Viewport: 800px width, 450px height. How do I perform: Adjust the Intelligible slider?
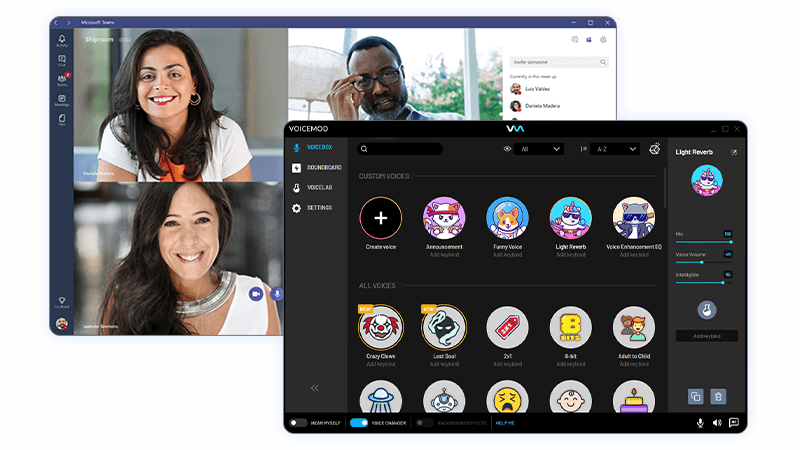coord(704,283)
